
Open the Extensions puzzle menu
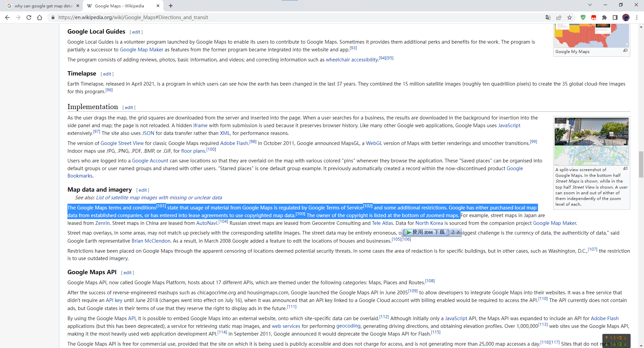[x=604, y=17]
